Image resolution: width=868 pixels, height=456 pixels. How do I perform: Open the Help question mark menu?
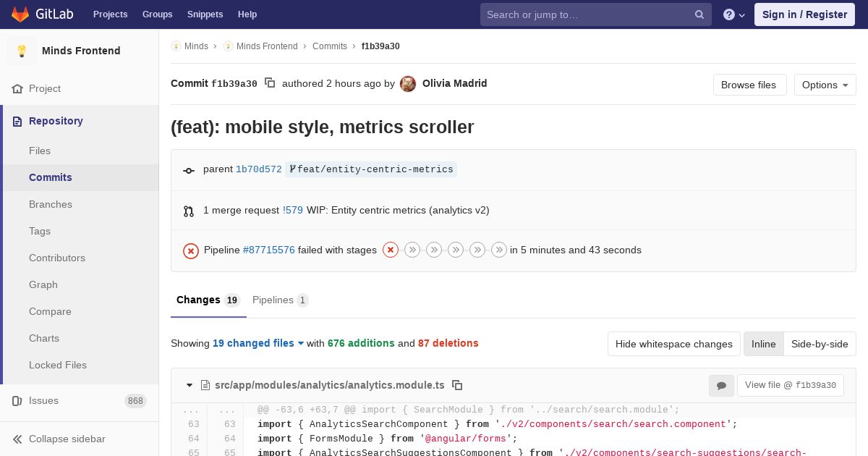pos(733,14)
